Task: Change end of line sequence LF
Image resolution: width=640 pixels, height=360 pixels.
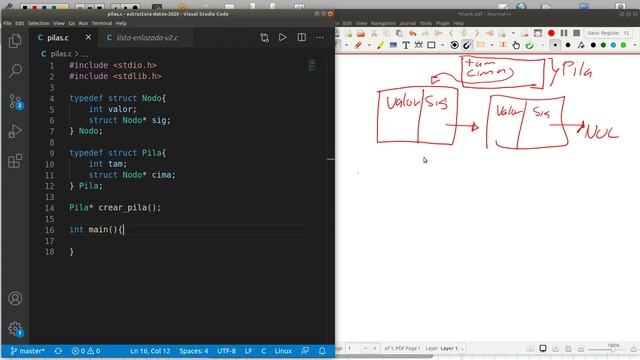Action: (x=248, y=351)
